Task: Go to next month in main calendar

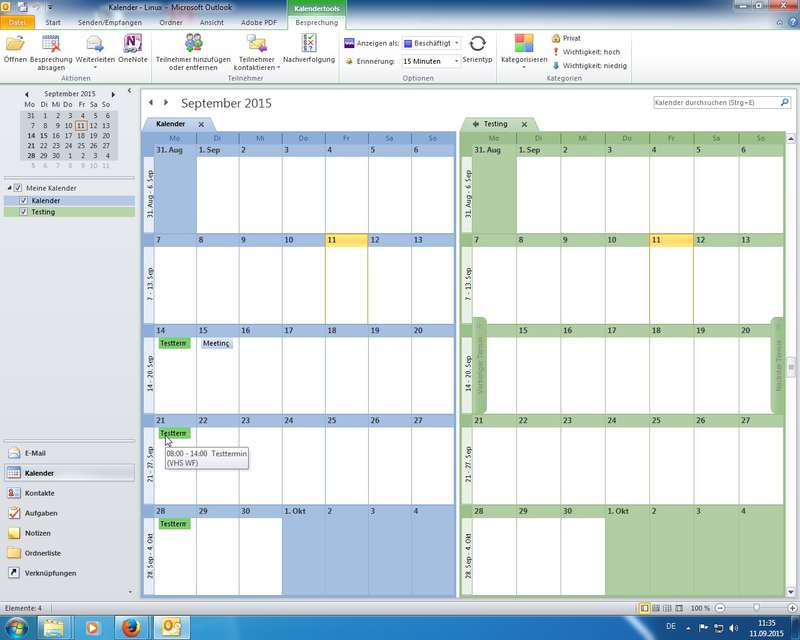Action: (x=166, y=103)
